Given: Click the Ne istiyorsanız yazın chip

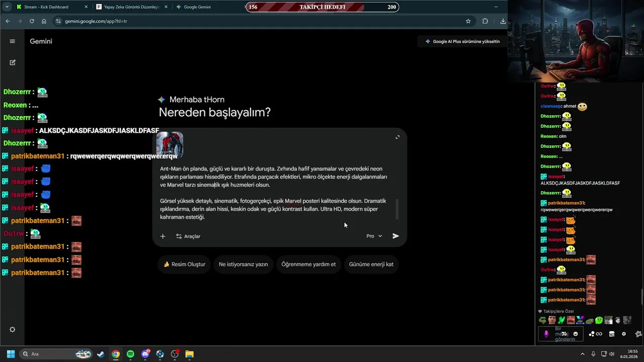Looking at the screenshot, I should (244, 264).
